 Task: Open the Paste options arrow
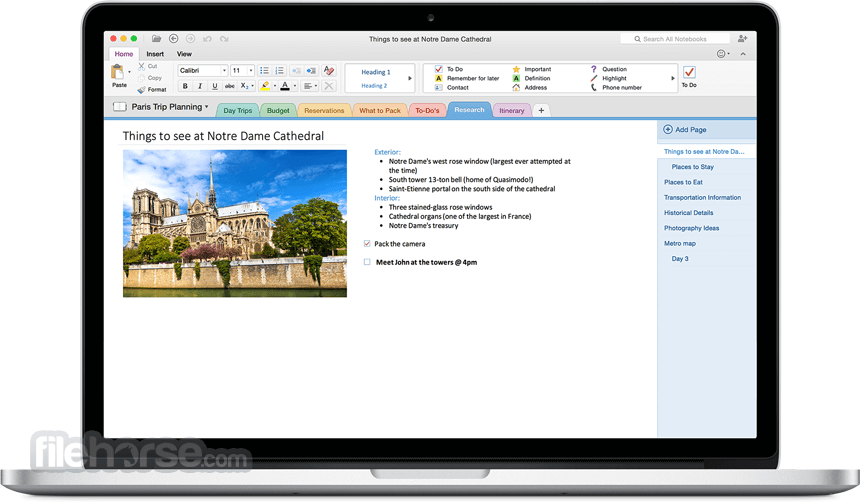tap(129, 72)
